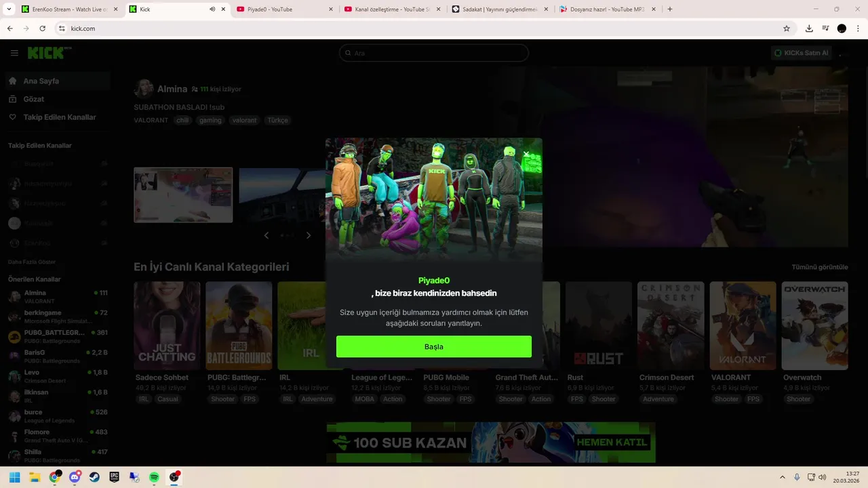Open browser downloads
Viewport: 868px width, 488px height.
tap(809, 28)
